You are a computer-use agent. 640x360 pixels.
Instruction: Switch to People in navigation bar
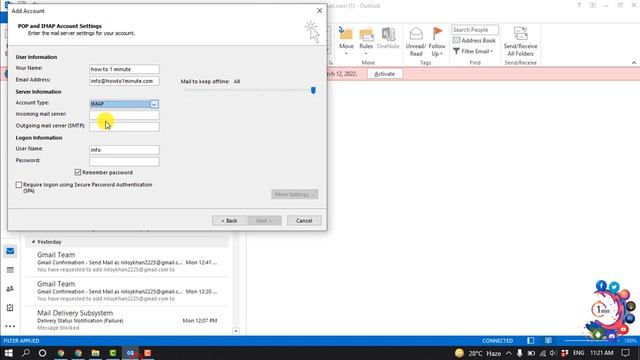[10, 289]
